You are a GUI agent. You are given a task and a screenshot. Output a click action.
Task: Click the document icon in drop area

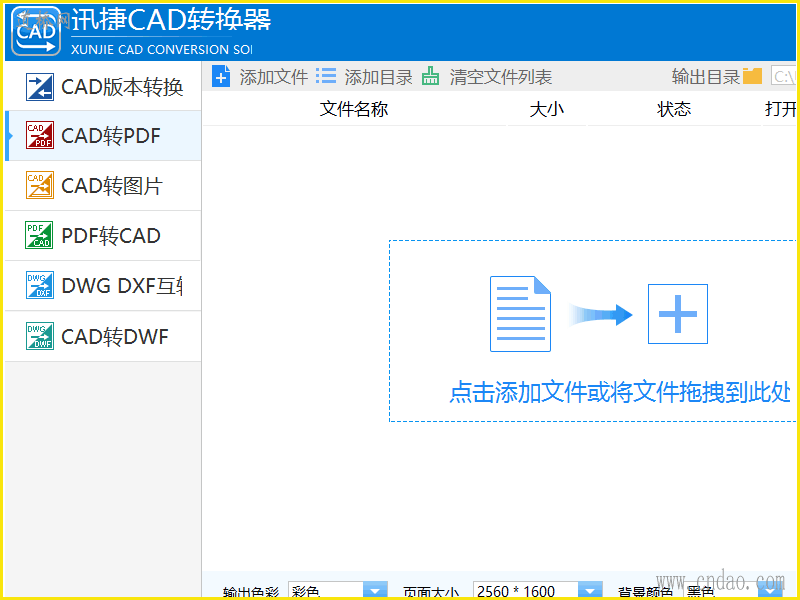point(520,314)
